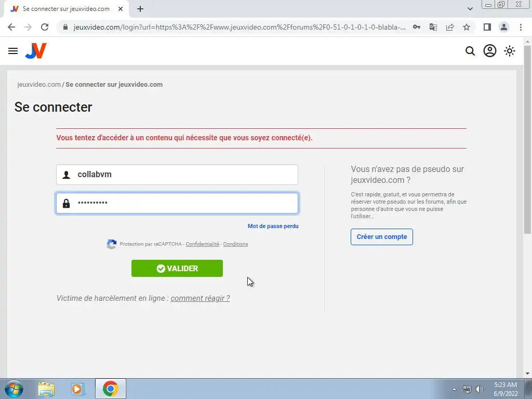Image resolution: width=532 pixels, height=399 pixels.
Task: Open the Chrome profile avatar
Action: [x=504, y=27]
